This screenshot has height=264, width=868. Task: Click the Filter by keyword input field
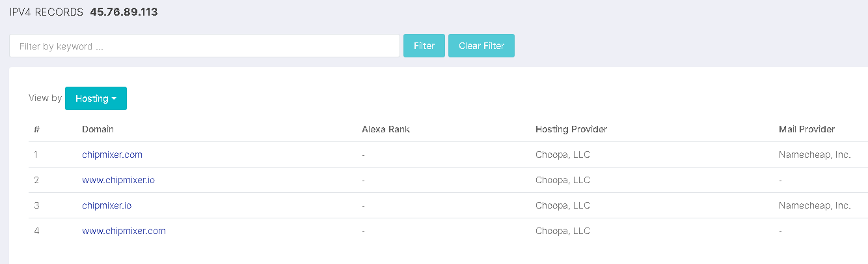pos(204,46)
